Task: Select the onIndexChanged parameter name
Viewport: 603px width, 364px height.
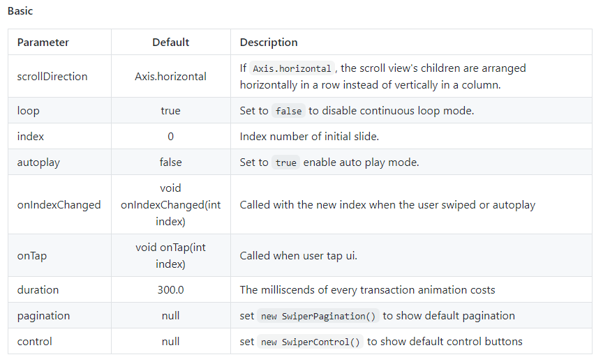Action: tap(59, 205)
